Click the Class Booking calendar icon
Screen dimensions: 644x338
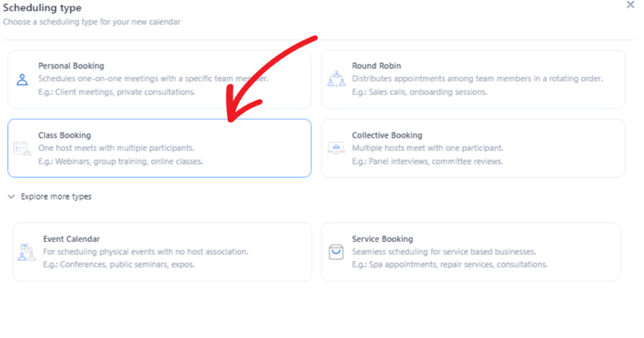[22, 148]
